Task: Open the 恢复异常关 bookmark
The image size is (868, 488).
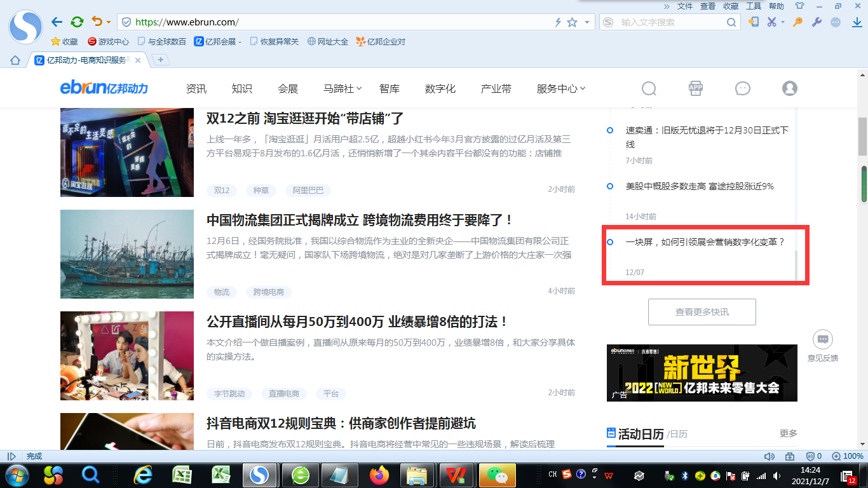Action: tap(274, 41)
